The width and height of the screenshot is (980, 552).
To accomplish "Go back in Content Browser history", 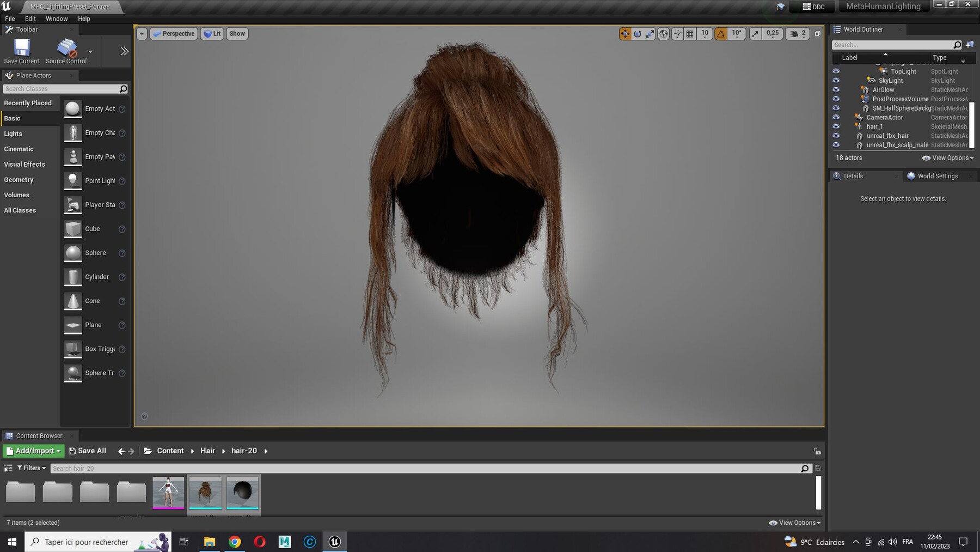I will (121, 451).
